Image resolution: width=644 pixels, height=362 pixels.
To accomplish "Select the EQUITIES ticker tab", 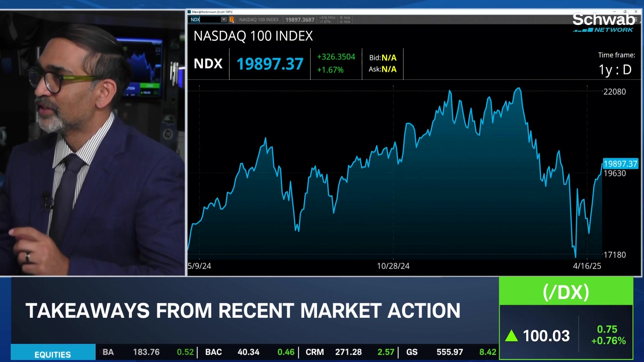I will click(53, 354).
